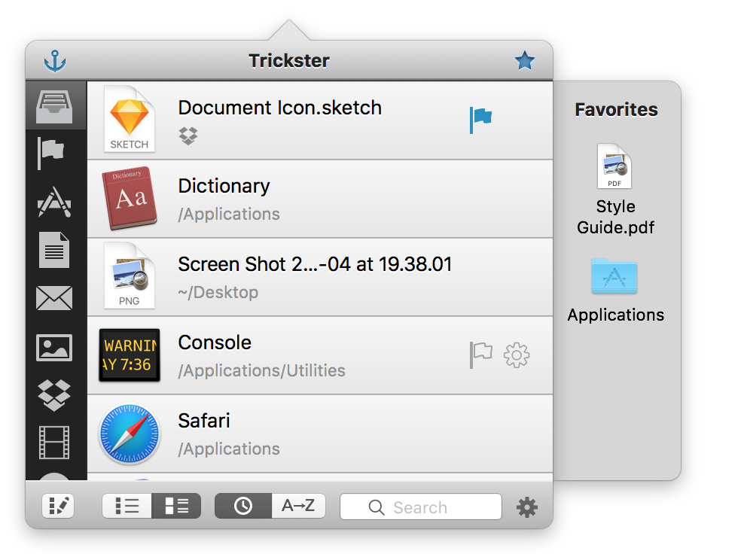Click the Screen Shot PNG file icon
744x560 pixels.
click(130, 275)
